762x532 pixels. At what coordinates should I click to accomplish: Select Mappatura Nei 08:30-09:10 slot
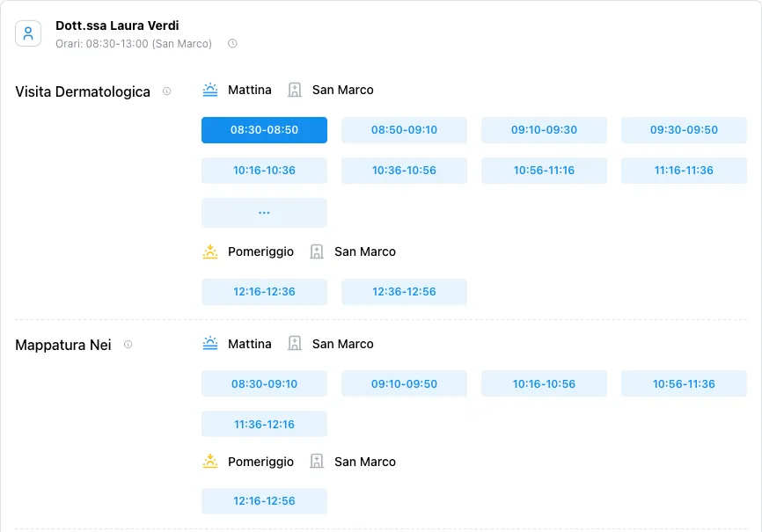coord(264,384)
